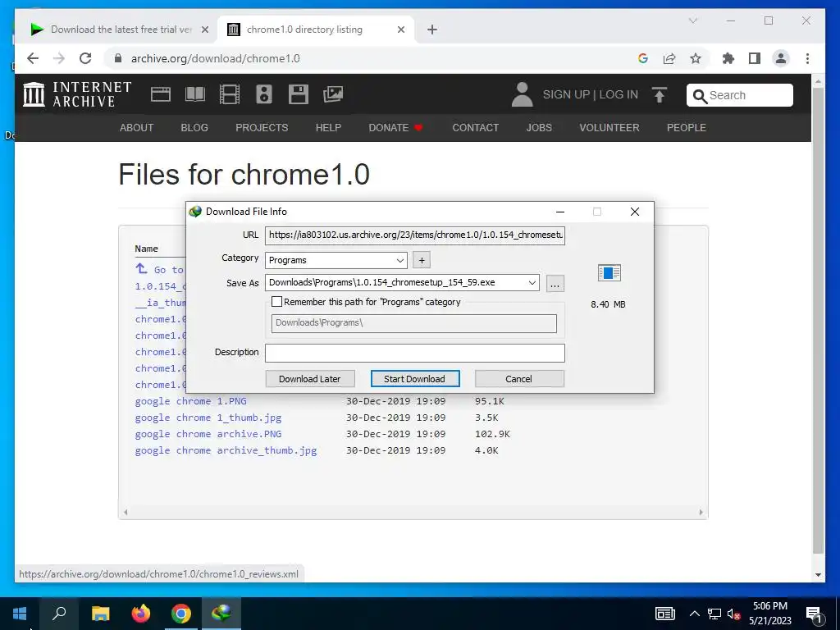Open the HELP menu item
The image size is (840, 630).
coord(328,127)
